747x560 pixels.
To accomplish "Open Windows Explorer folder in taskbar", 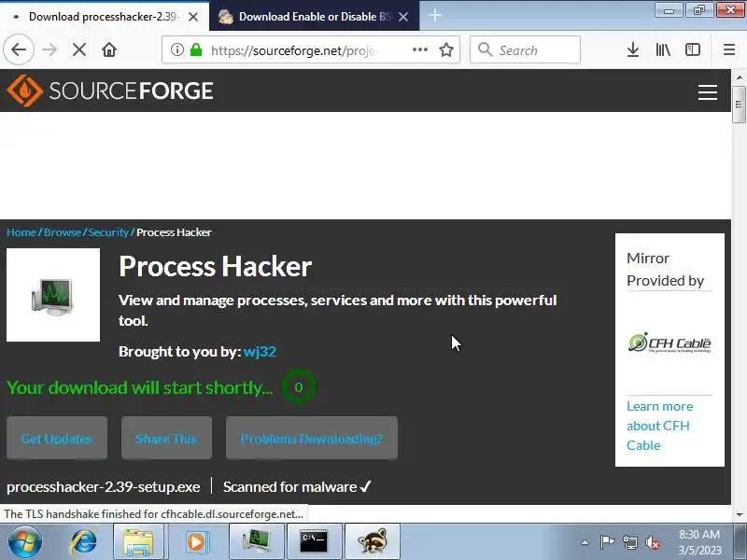I will (138, 541).
